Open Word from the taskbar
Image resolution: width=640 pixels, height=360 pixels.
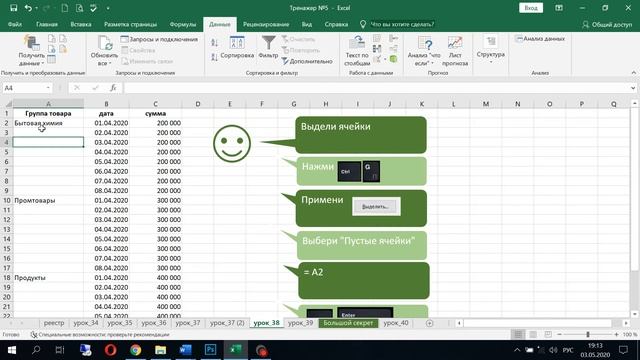pyautogui.click(x=185, y=350)
